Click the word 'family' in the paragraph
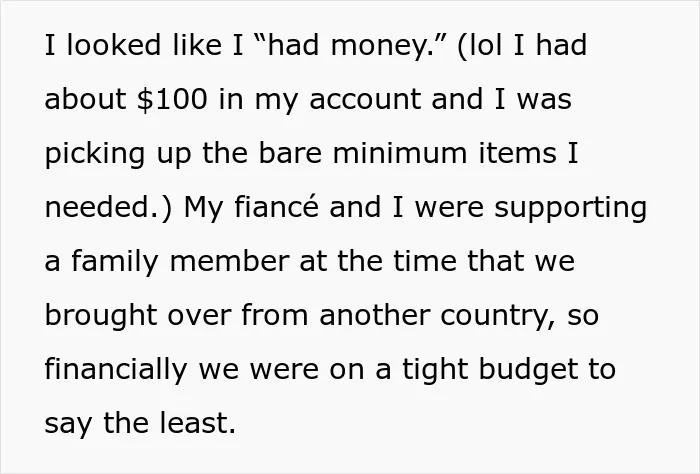Viewport: 700px width, 474px height. click(114, 262)
